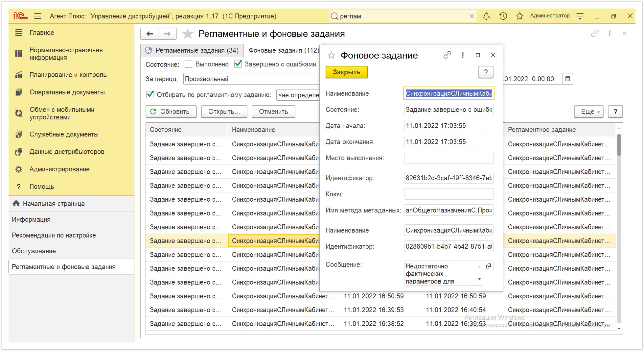Screen dimensions: 644x351
Task: Switch to Информация page
Action: coord(71,219)
